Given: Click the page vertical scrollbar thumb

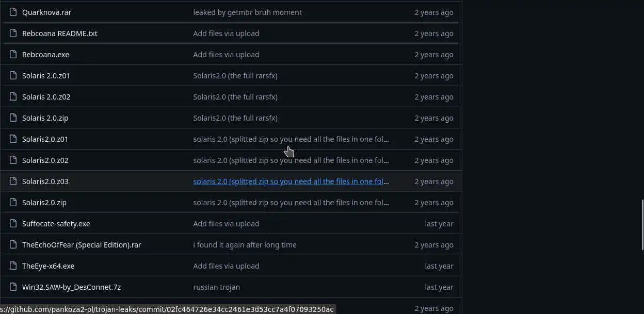Looking at the screenshot, I should 642,221.
